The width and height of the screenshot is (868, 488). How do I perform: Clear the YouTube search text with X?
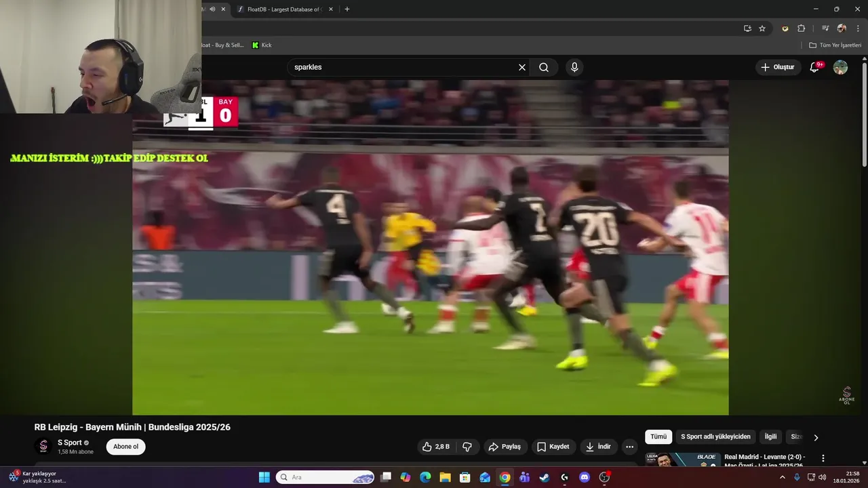point(522,67)
